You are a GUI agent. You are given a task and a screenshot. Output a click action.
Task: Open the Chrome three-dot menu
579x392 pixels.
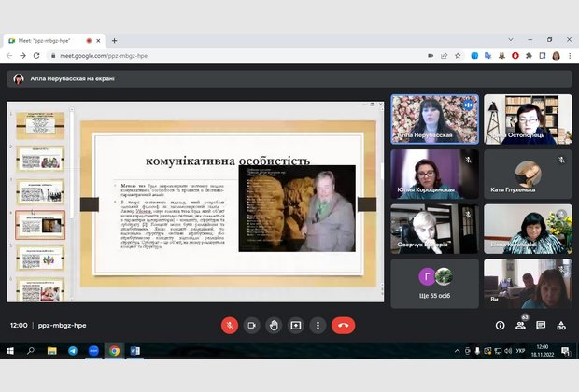click(569, 56)
